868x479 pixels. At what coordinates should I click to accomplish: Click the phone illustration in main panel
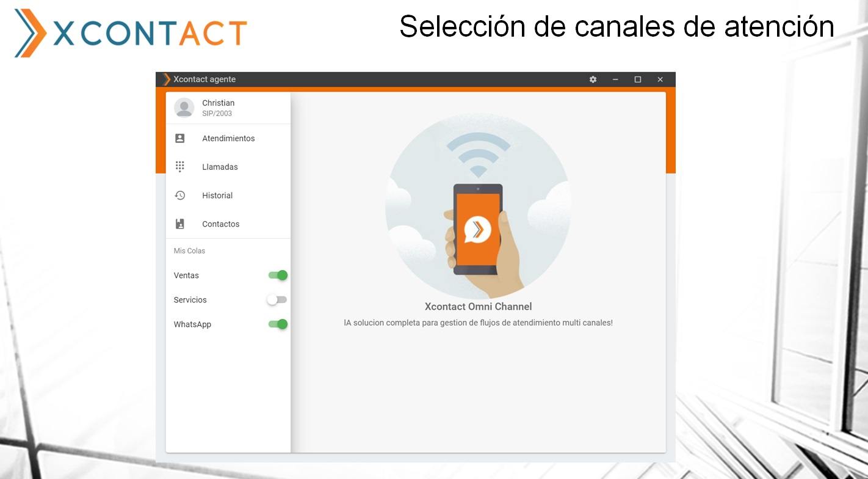pyautogui.click(x=478, y=208)
